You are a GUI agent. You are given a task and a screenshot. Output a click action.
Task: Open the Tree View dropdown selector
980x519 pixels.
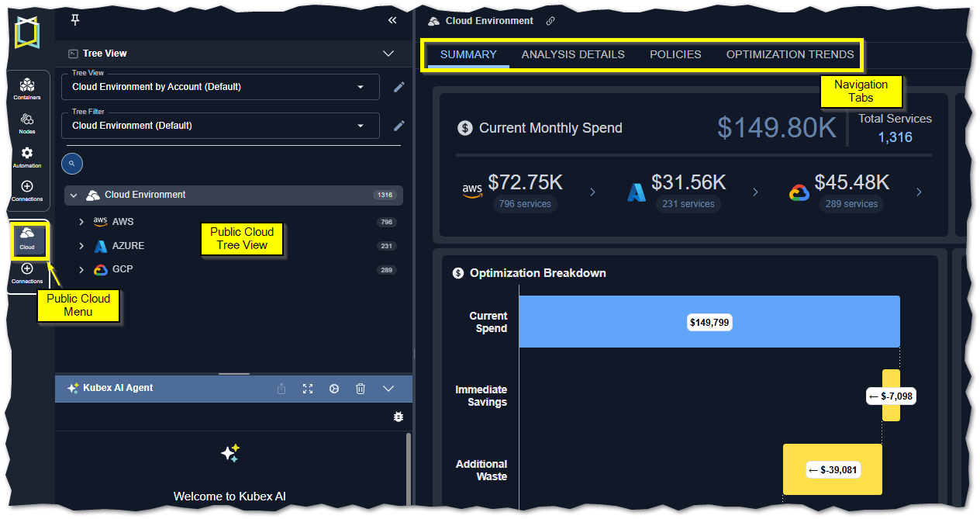[x=221, y=87]
